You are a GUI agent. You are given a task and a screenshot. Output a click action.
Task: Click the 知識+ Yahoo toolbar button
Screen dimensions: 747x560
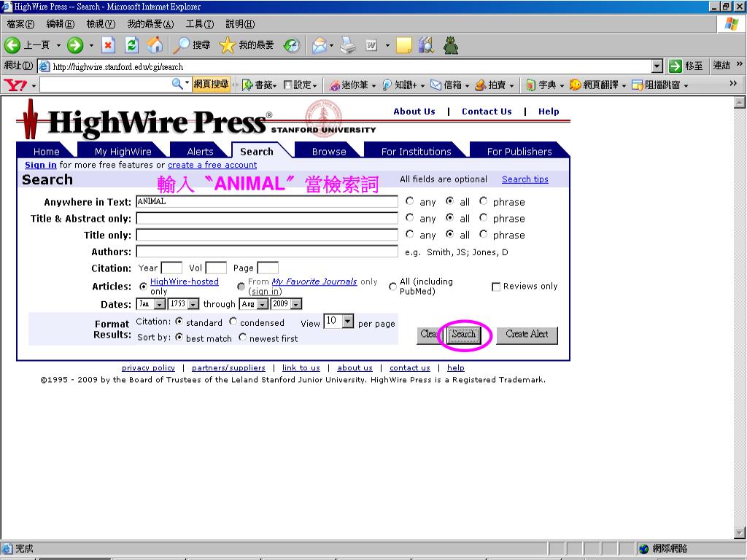pos(403,85)
